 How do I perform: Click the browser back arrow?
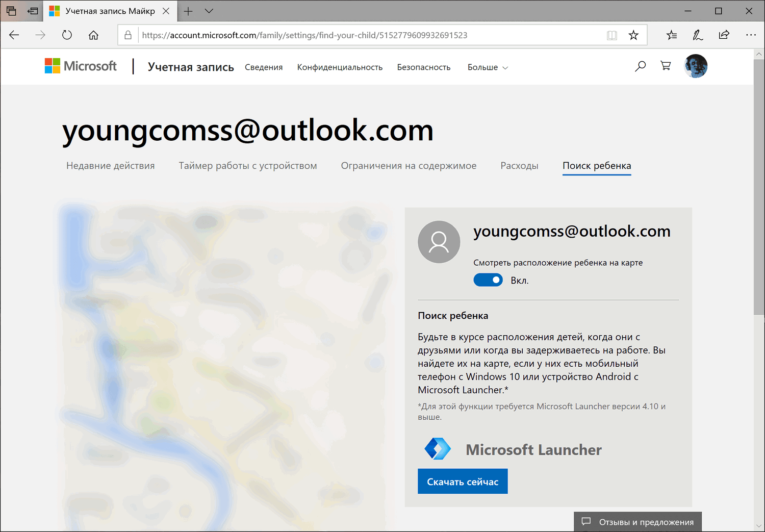(14, 35)
